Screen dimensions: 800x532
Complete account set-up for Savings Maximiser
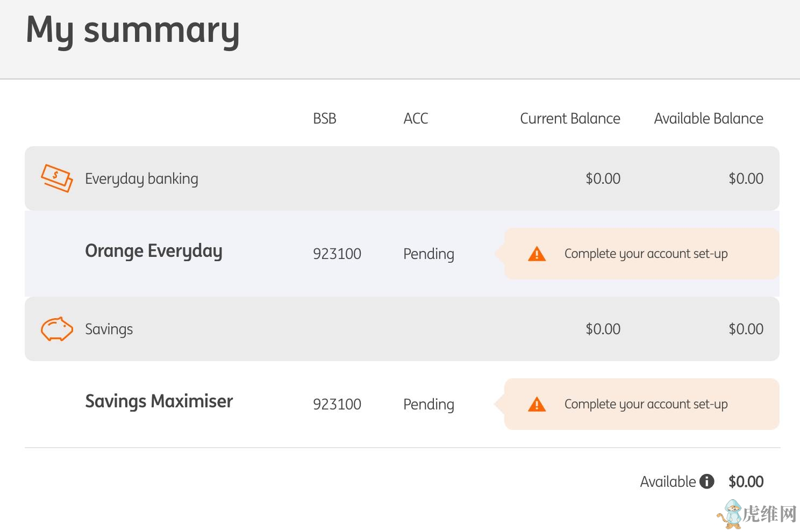click(x=646, y=404)
